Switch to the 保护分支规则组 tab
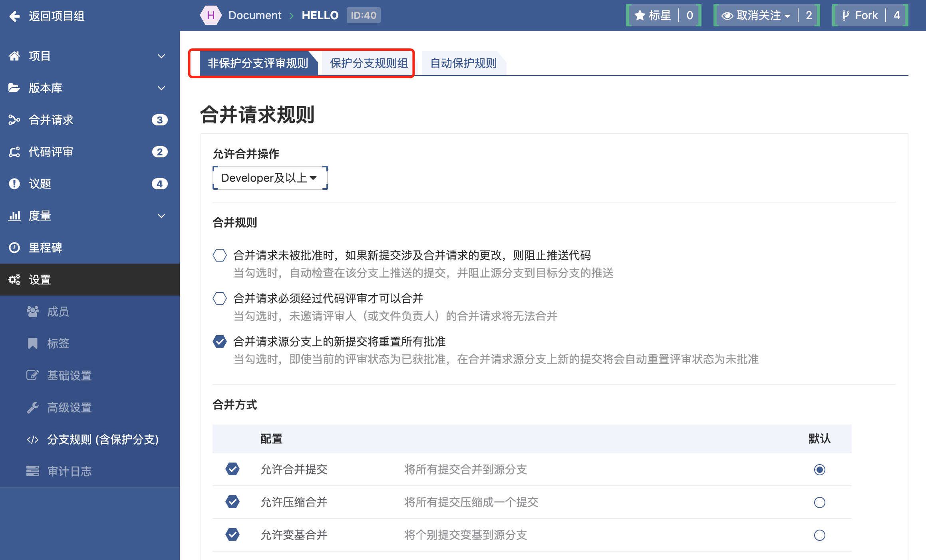Image resolution: width=926 pixels, height=560 pixels. [x=368, y=63]
